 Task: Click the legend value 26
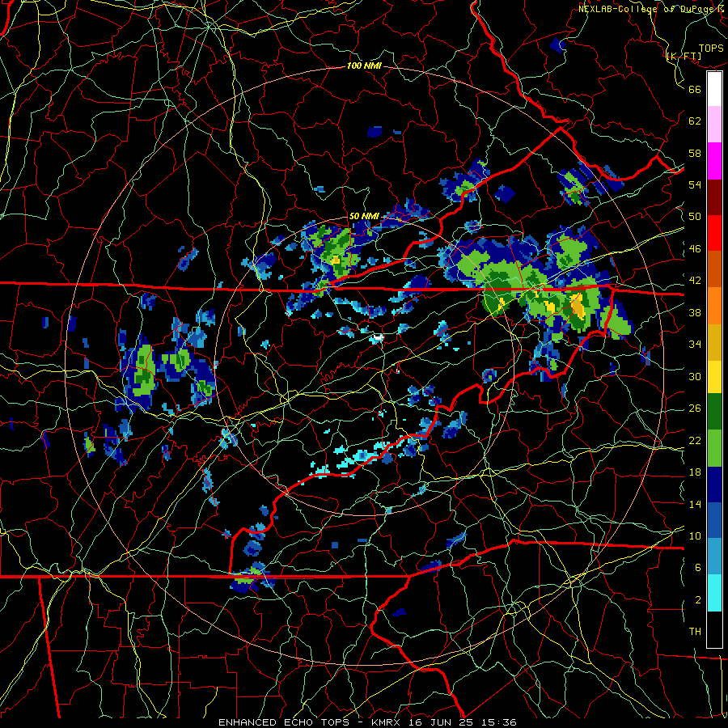(695, 408)
